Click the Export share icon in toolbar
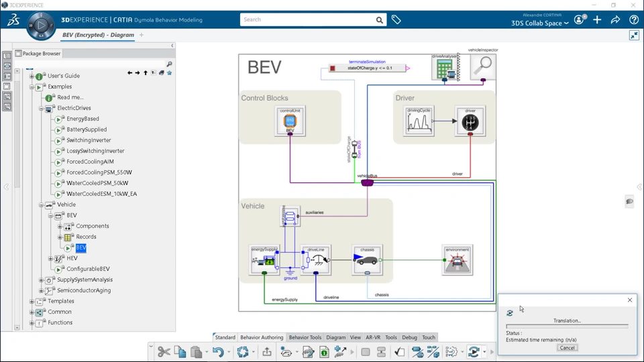Screen dimensions: 644x362 [x=267, y=352]
